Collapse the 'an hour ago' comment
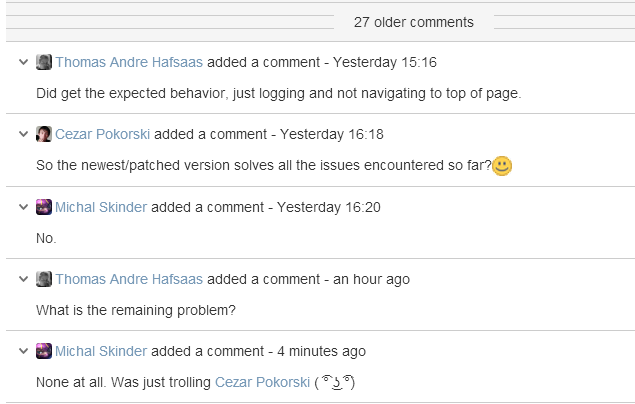The height and width of the screenshot is (404, 635). tap(23, 279)
